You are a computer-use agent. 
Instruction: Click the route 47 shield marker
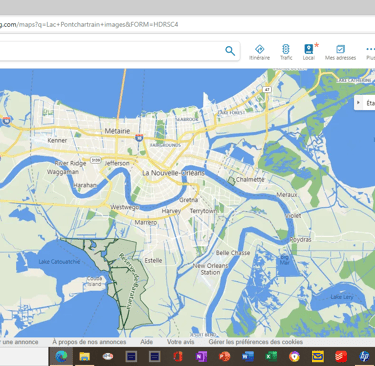pyautogui.click(x=267, y=89)
